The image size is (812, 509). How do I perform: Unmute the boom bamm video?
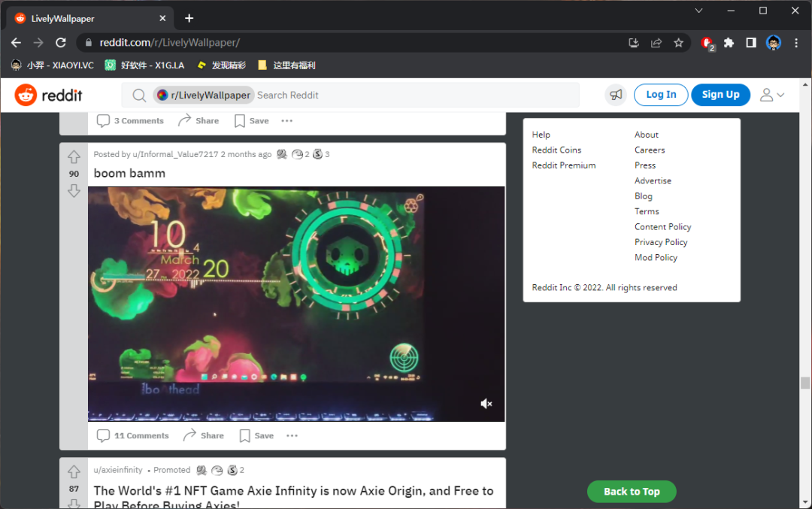(486, 404)
